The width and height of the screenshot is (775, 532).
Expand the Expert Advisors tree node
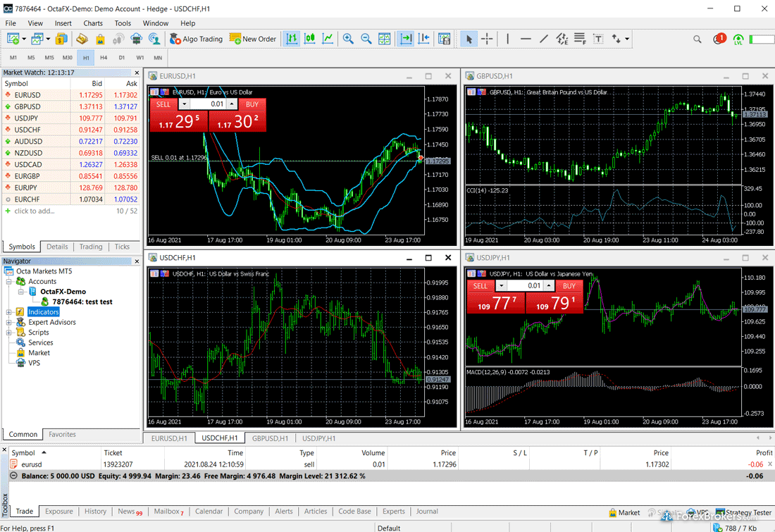pyautogui.click(x=9, y=322)
